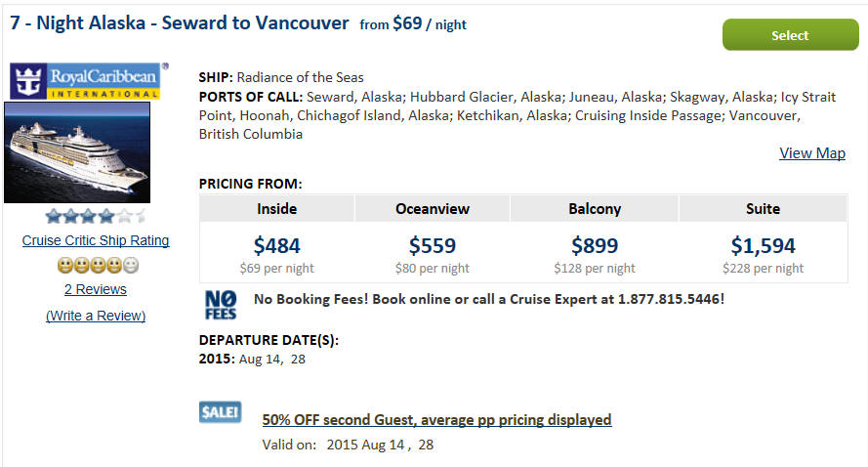Select the Suite price $1,594
The image size is (868, 467).
point(763,245)
